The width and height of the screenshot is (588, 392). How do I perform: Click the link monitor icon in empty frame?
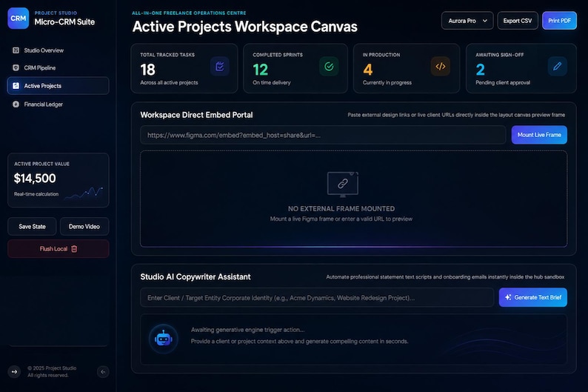click(x=342, y=185)
